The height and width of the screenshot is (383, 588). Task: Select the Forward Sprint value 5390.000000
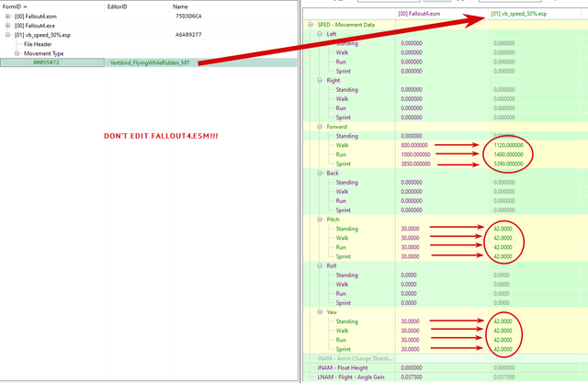pos(508,163)
